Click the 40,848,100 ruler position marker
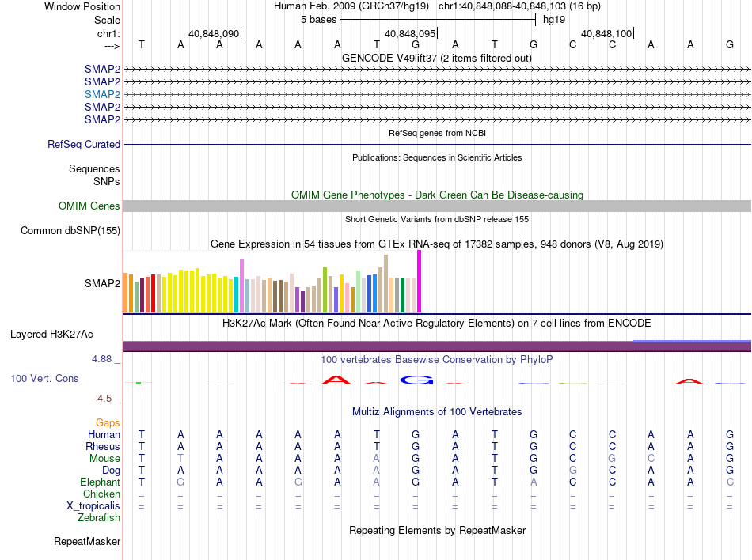 (x=607, y=33)
